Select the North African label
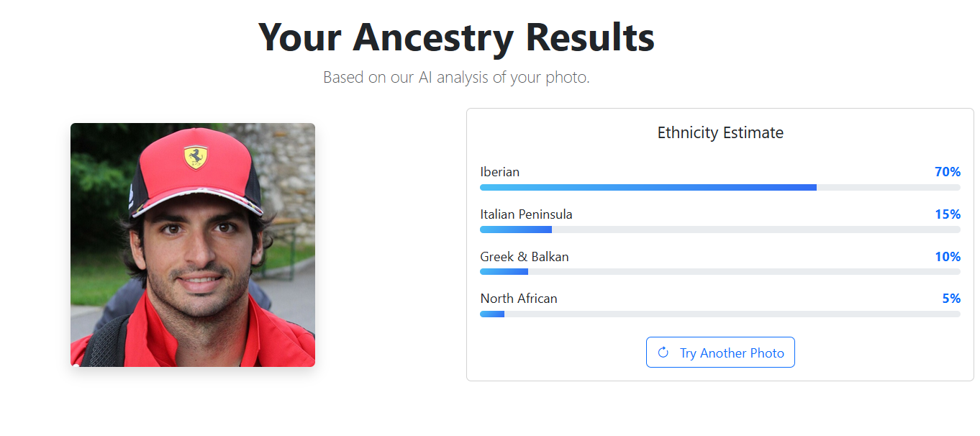Image resolution: width=980 pixels, height=436 pixels. coord(518,299)
